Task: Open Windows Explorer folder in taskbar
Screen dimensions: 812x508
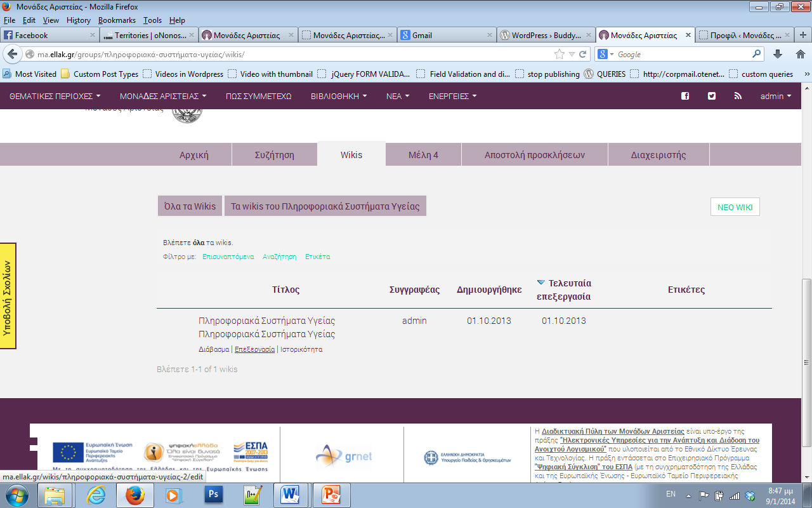Action: click(55, 495)
